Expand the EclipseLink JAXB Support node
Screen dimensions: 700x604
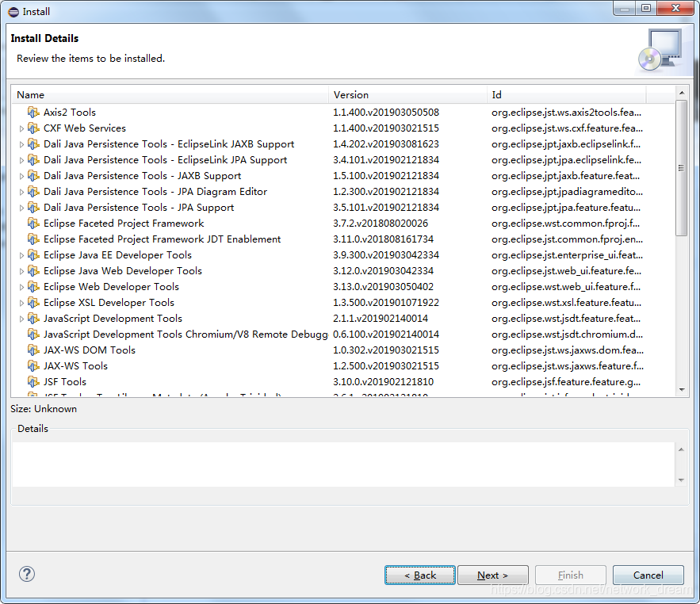[21, 144]
